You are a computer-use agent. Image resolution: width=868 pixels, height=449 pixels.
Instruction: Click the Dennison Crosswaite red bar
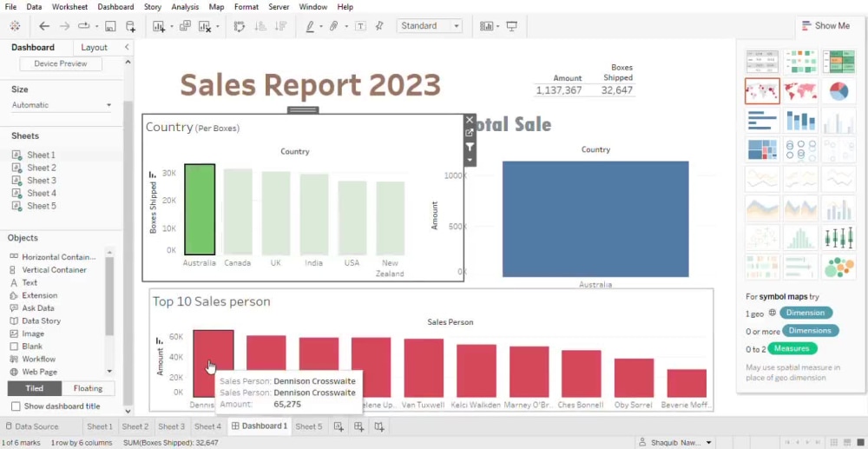pos(214,363)
